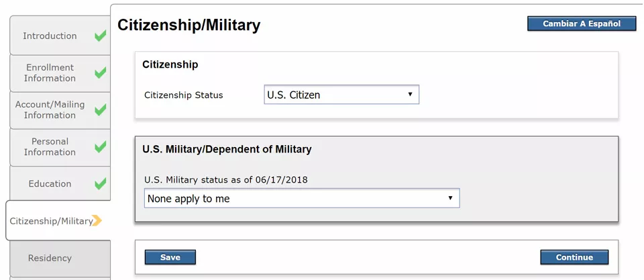Screen dimensions: 644x280
Task: Expand the U.S. Military status dropdown
Action: (x=302, y=198)
